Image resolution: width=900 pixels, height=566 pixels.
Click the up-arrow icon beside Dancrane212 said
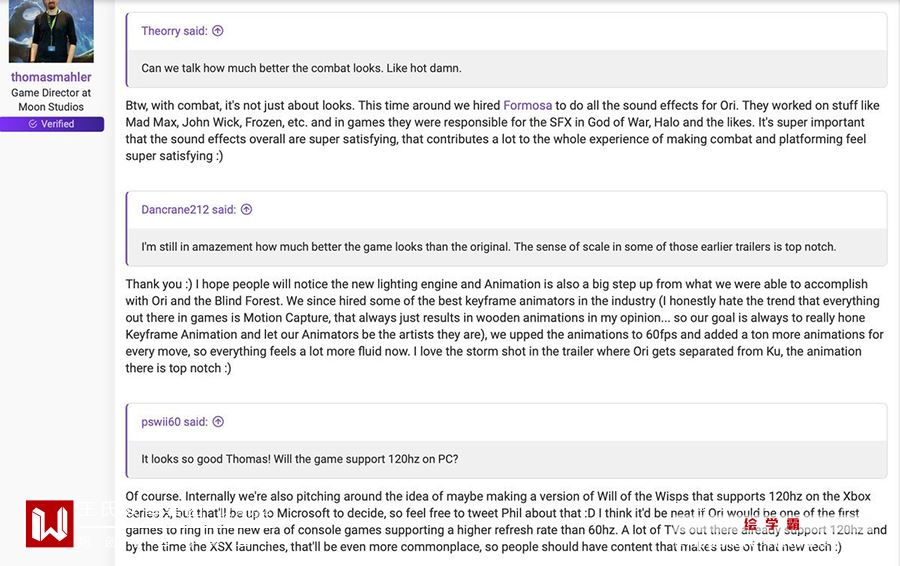(246, 210)
